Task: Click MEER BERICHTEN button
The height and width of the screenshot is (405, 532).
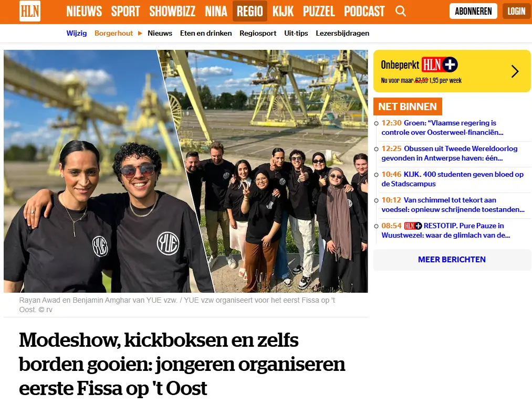Action: [x=452, y=260]
